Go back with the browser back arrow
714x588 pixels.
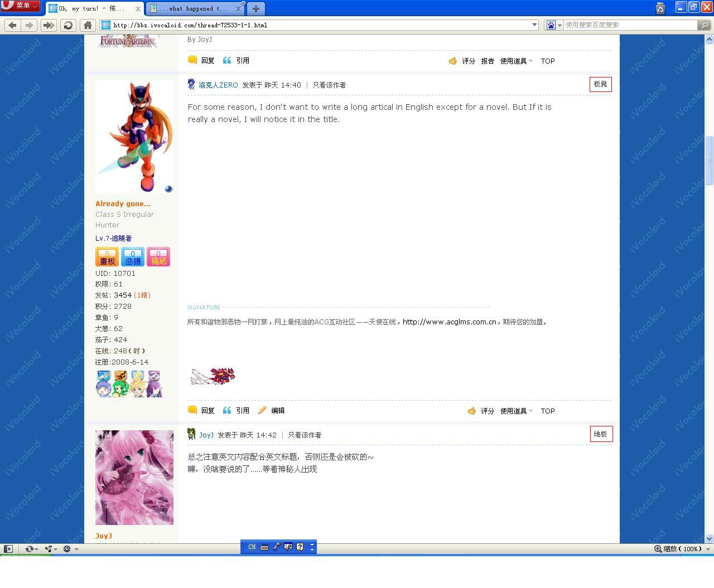13,25
